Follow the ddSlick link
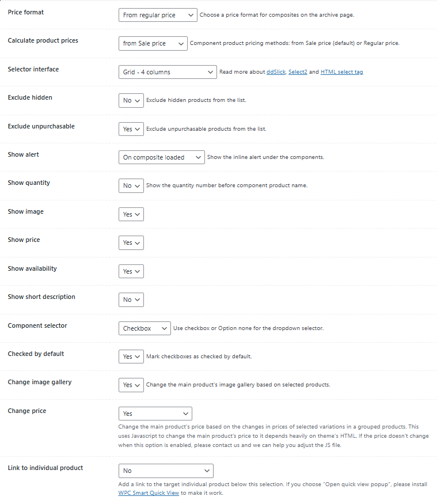 [276, 72]
